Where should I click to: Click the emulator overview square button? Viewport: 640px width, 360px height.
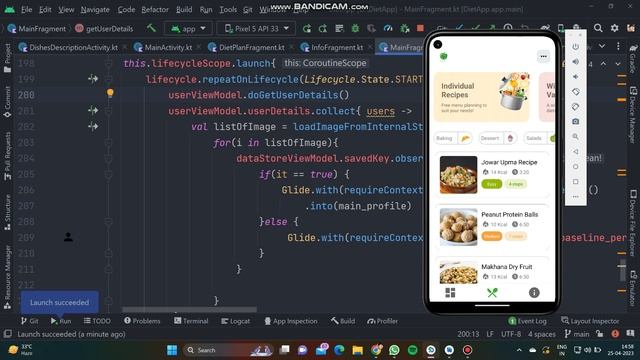(576, 182)
